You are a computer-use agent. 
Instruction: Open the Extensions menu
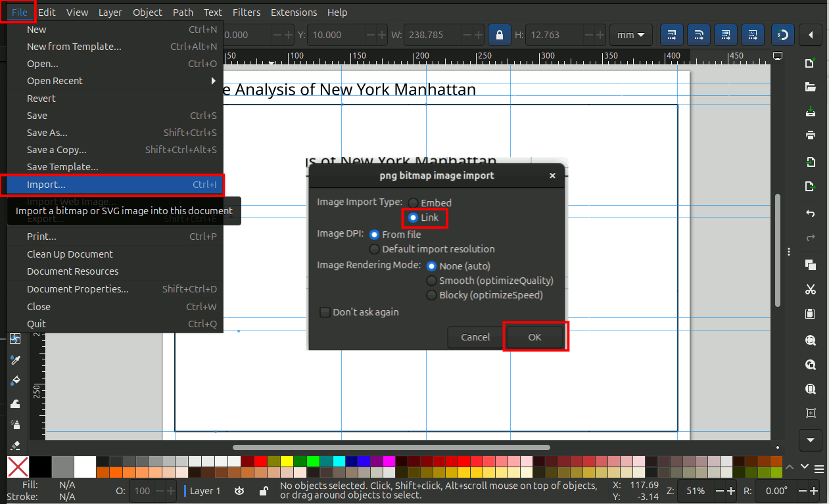[x=293, y=12]
